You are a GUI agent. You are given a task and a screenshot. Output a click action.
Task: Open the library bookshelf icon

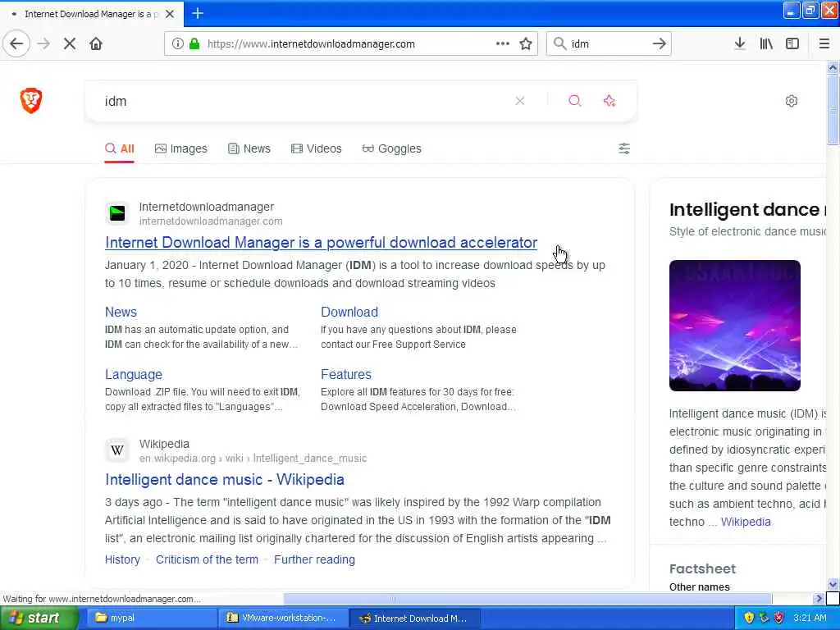(x=766, y=43)
